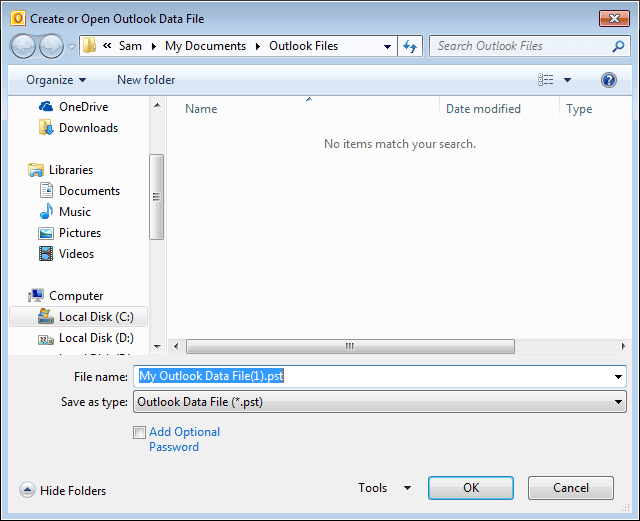The height and width of the screenshot is (521, 640).
Task: Create a New folder
Action: tap(146, 80)
